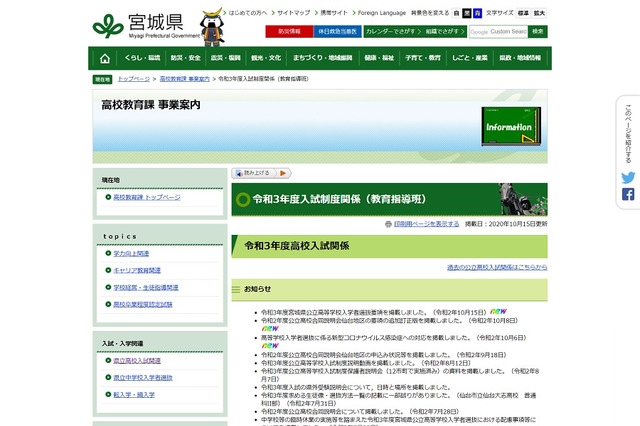Open the くらし・環境 menu

(142, 58)
